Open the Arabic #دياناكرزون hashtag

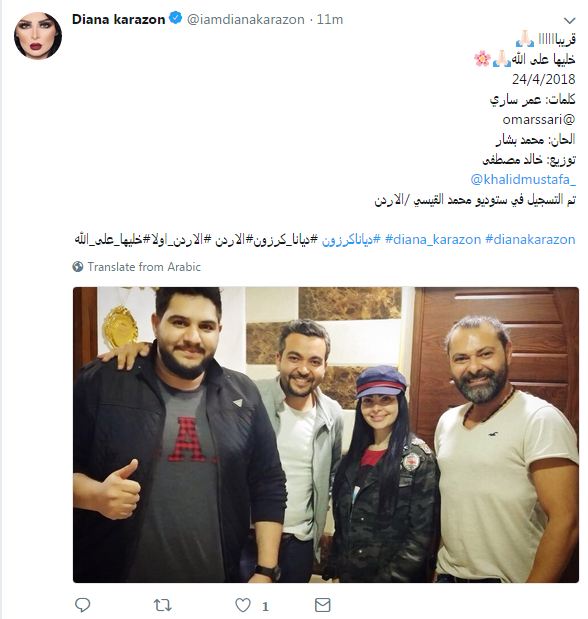pyautogui.click(x=351, y=240)
